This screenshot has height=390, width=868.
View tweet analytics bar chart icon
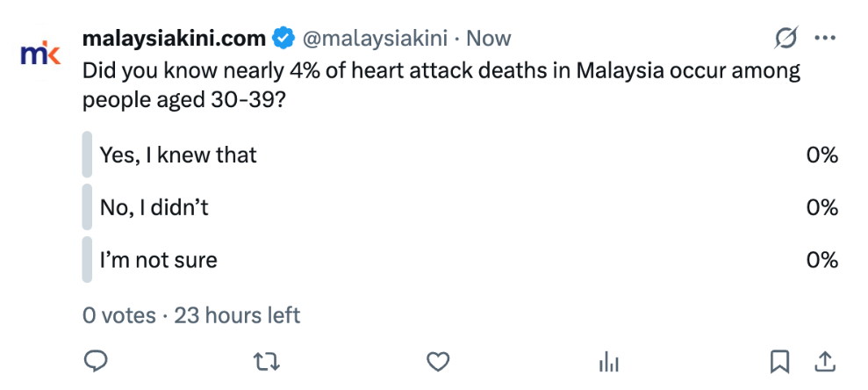(608, 361)
